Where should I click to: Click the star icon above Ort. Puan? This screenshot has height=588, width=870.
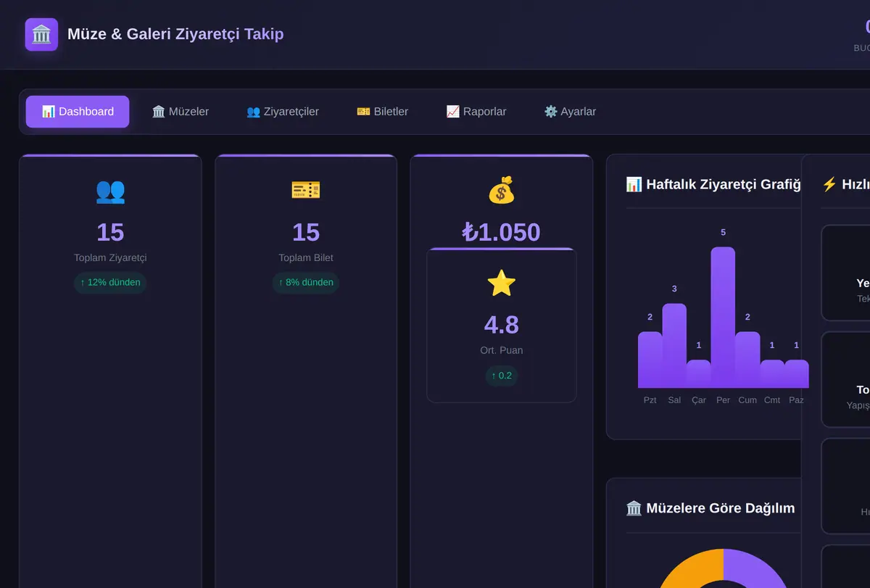[x=502, y=283]
